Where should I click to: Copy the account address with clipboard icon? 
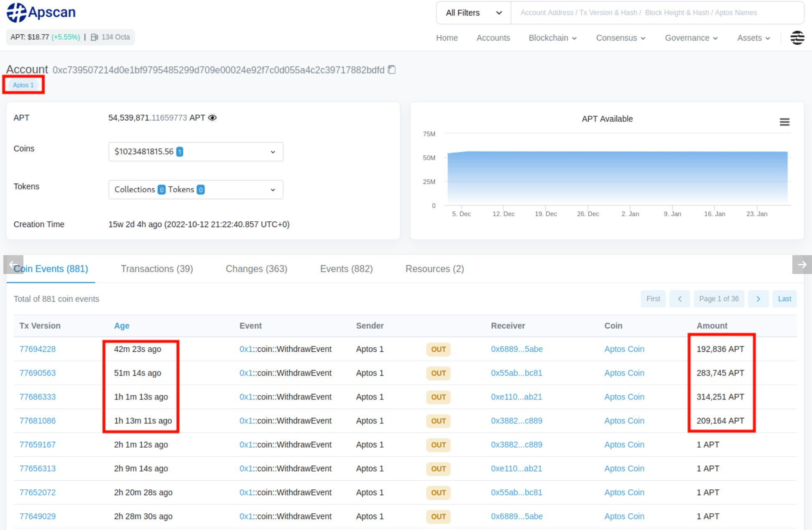click(x=392, y=69)
